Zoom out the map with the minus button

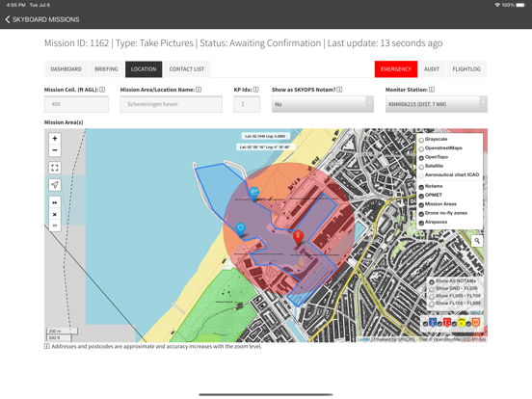coord(55,150)
